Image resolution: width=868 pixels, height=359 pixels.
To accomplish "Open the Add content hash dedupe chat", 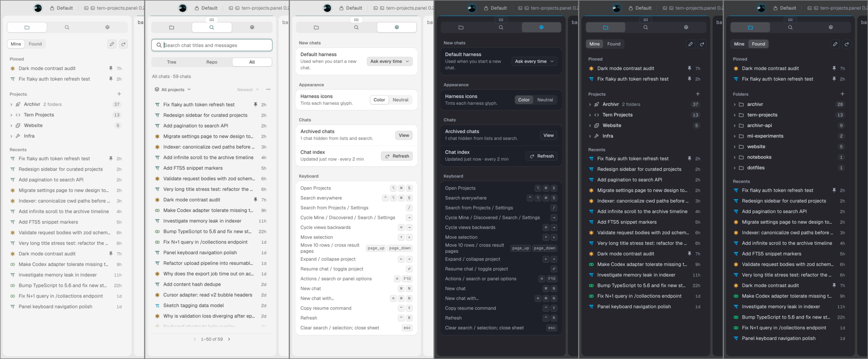I will [211, 284].
